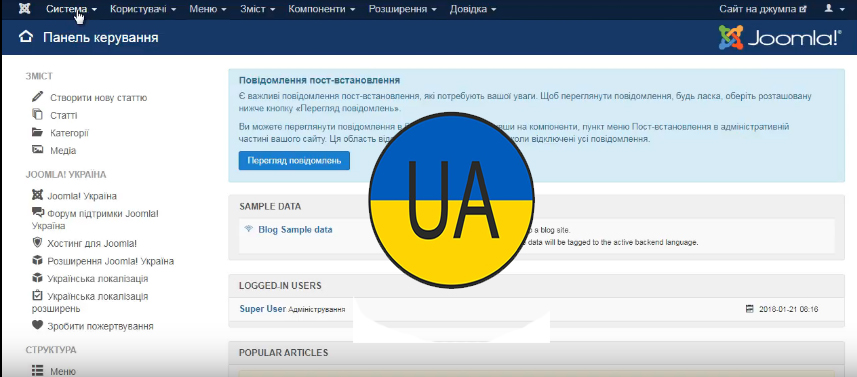
Task: Click the heart icon for Зробити пожертвування
Action: point(37,325)
